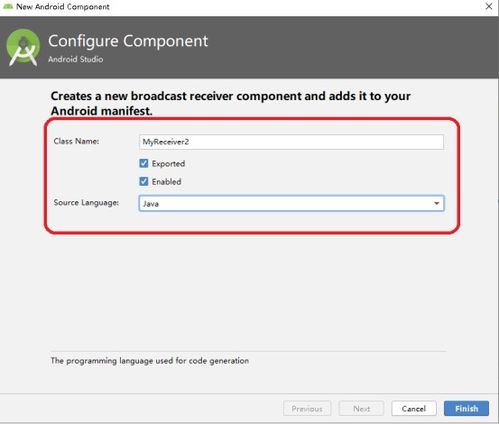Image resolution: width=499 pixels, height=424 pixels.
Task: Uncheck the Enabled checkbox
Action: pyautogui.click(x=144, y=181)
